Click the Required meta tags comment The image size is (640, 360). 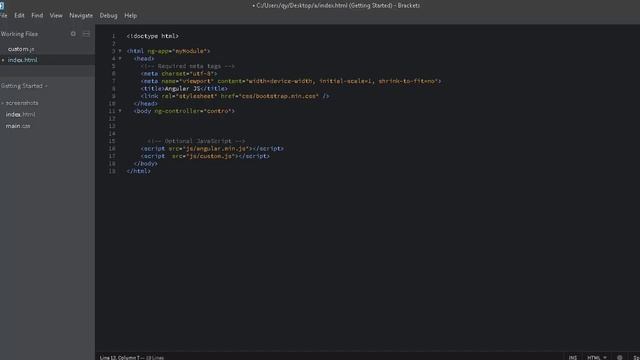[x=188, y=66]
